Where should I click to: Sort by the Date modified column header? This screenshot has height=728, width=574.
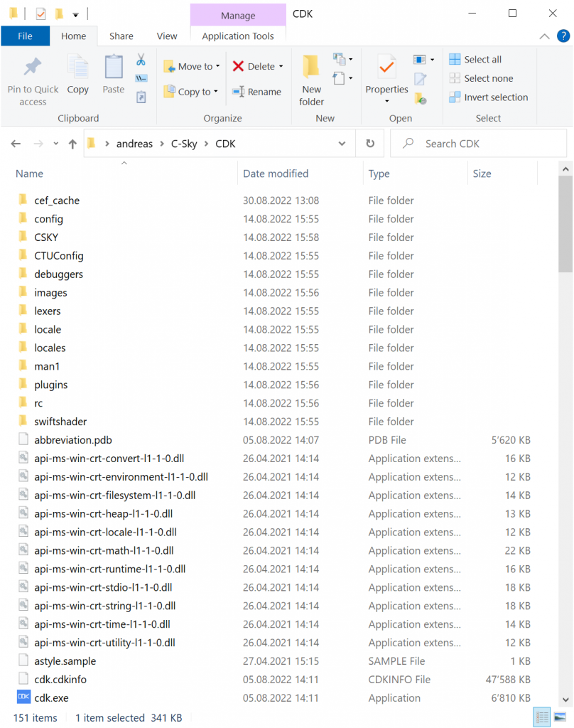click(276, 173)
